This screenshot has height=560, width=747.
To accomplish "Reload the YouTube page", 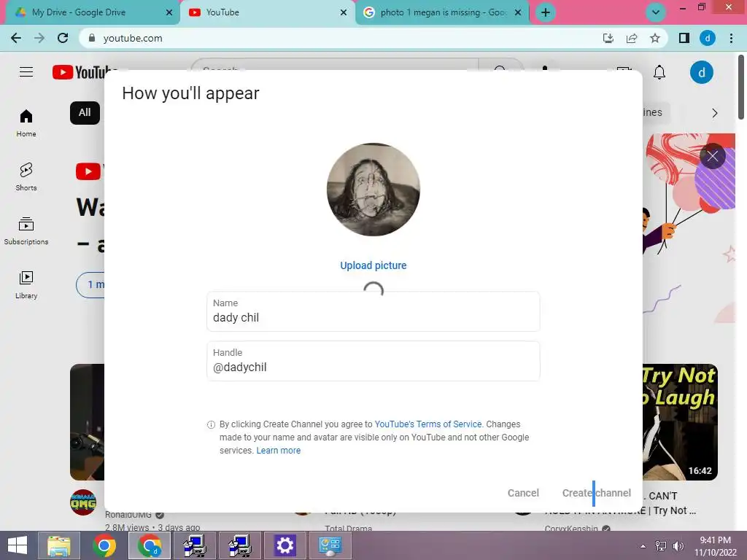I will point(63,38).
